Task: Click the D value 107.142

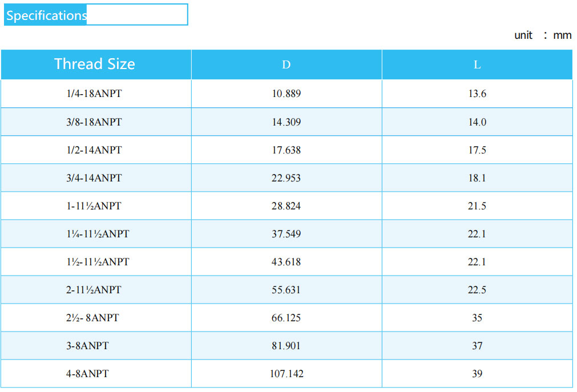Action: (287, 374)
